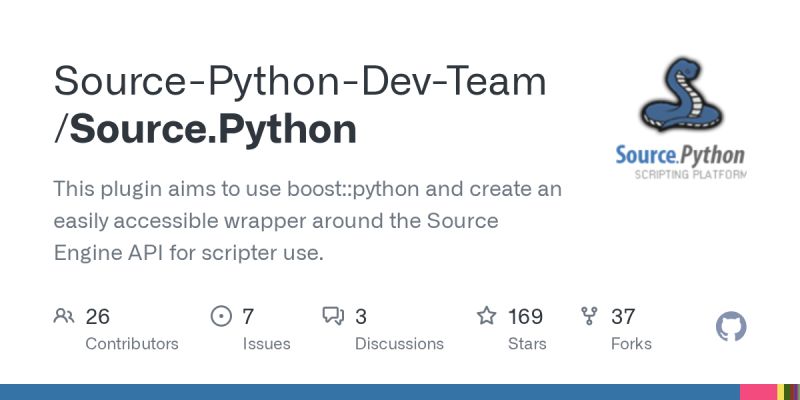Screen dimensions: 800x400
Task: Click 'Engine API for scripter use.' text
Action: (189, 253)
